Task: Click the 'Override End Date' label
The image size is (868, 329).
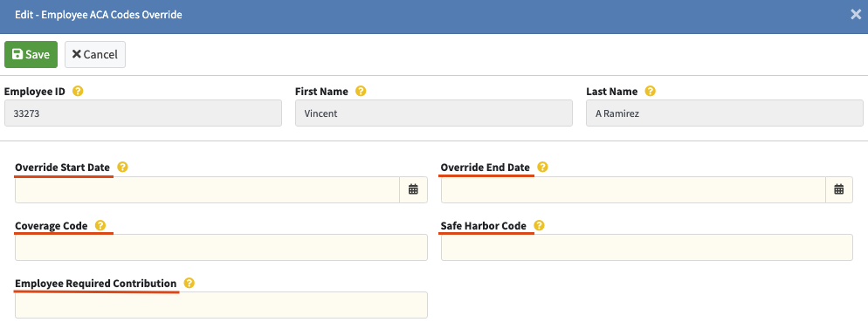Action: click(x=486, y=167)
